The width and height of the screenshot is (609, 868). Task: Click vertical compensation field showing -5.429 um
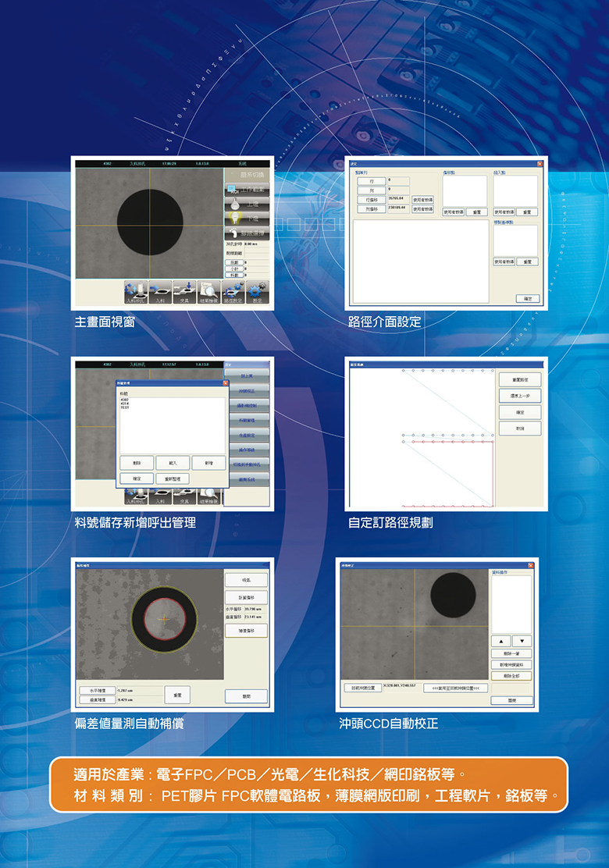pyautogui.click(x=140, y=699)
